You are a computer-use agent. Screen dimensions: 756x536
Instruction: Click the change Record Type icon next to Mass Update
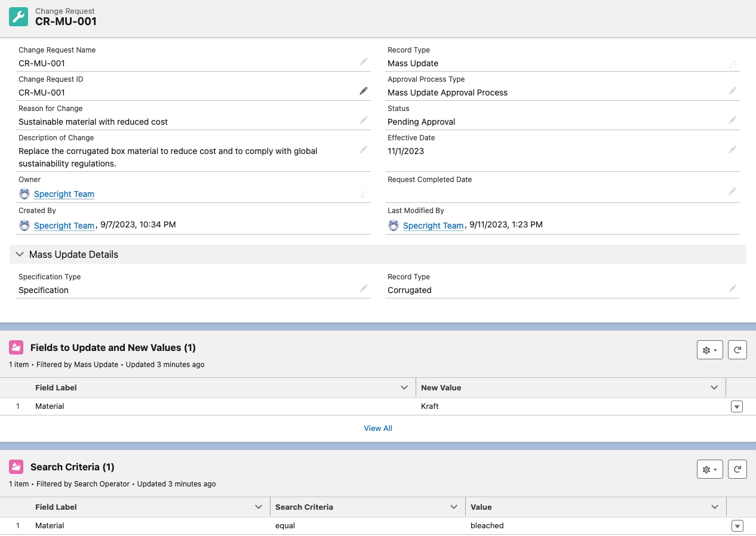click(733, 64)
